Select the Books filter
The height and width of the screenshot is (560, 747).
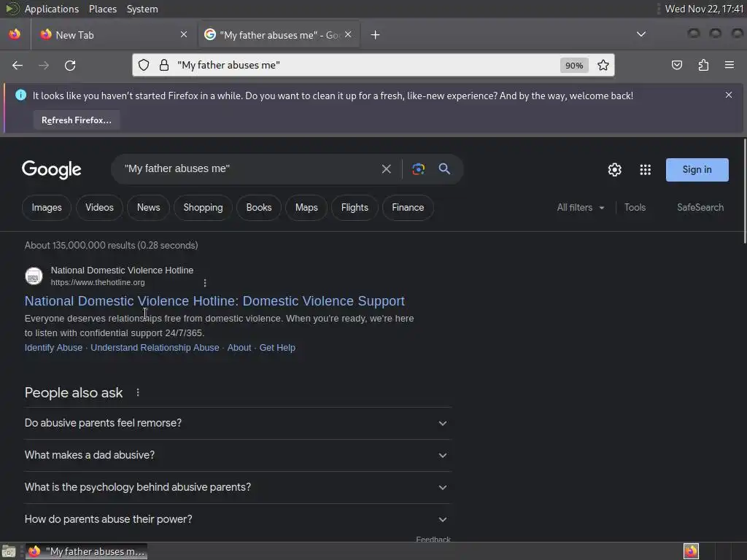tap(259, 208)
